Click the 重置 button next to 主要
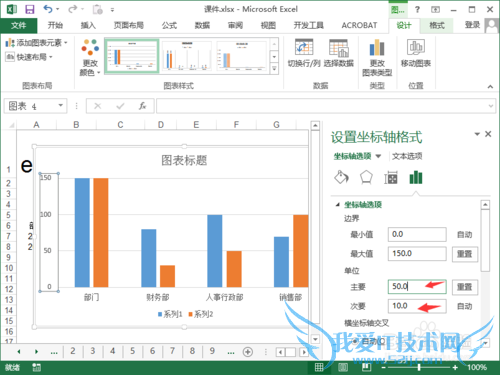The image size is (500, 375). point(465,287)
